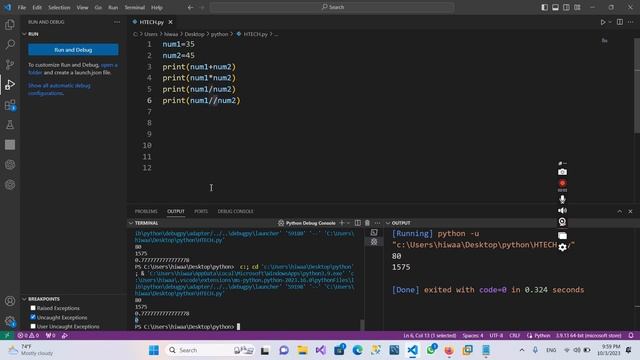This screenshot has height=360, width=640.
Task: Open the Manage gear in activity bar
Action: [10, 321]
